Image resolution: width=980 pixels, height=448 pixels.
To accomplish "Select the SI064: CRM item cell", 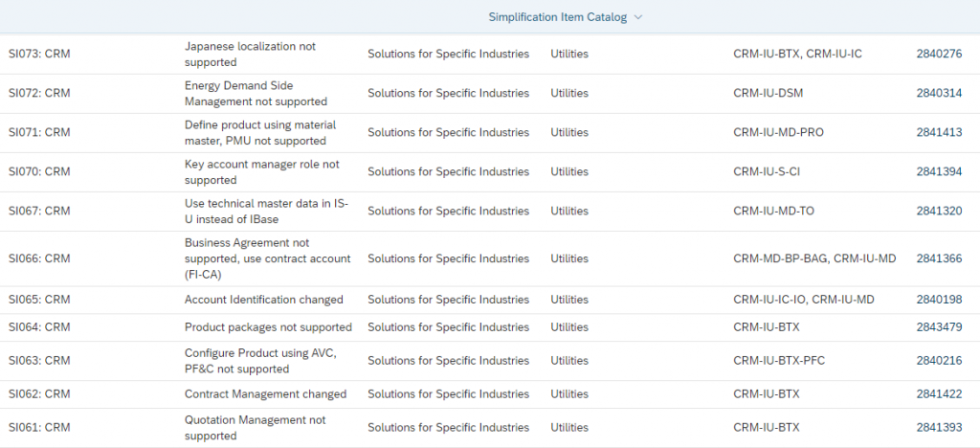I will click(x=39, y=327).
